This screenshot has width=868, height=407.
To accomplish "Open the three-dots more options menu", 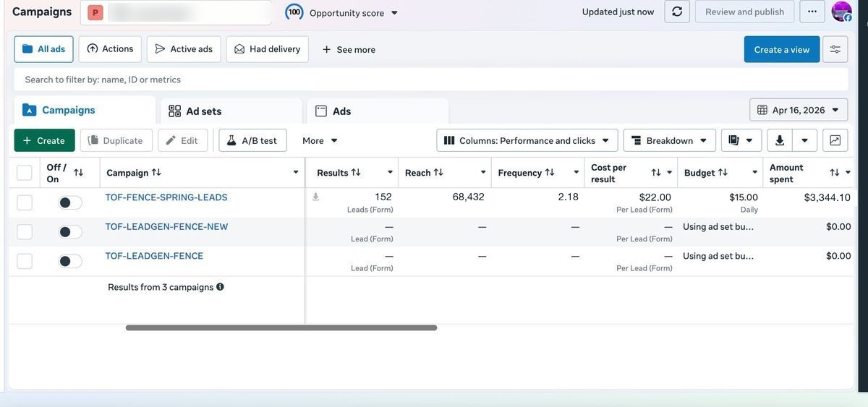I will tap(812, 12).
